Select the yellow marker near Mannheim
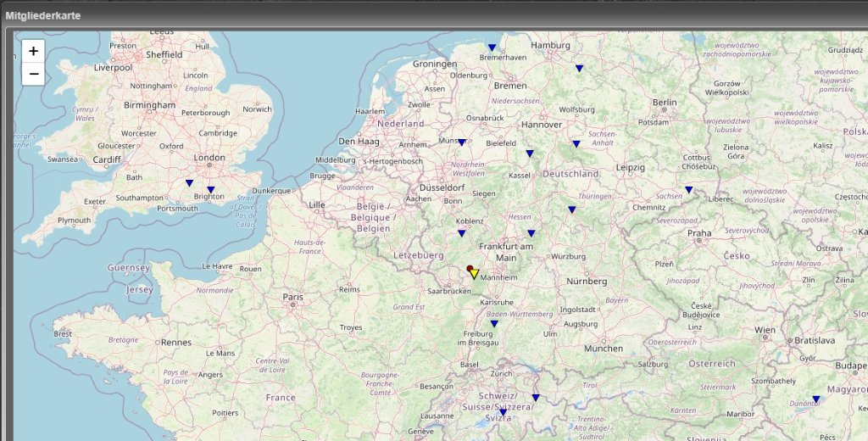 [475, 274]
